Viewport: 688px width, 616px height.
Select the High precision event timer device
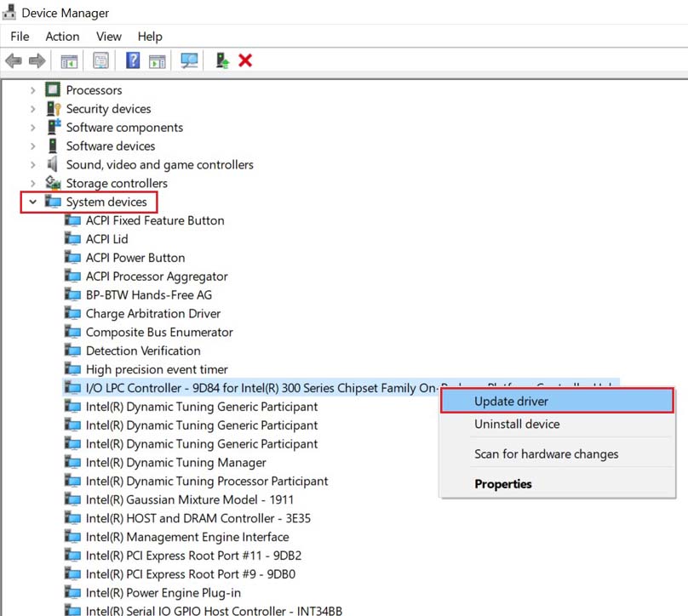(x=157, y=369)
